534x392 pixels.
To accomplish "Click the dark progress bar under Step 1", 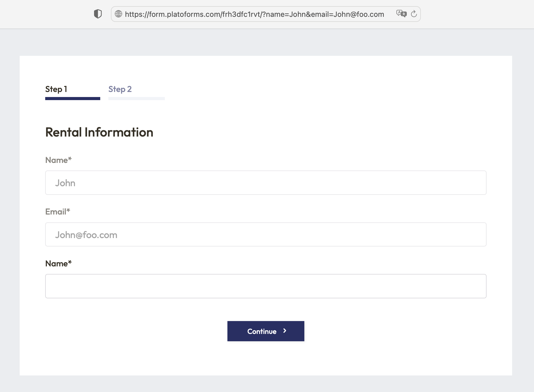I will [72, 99].
